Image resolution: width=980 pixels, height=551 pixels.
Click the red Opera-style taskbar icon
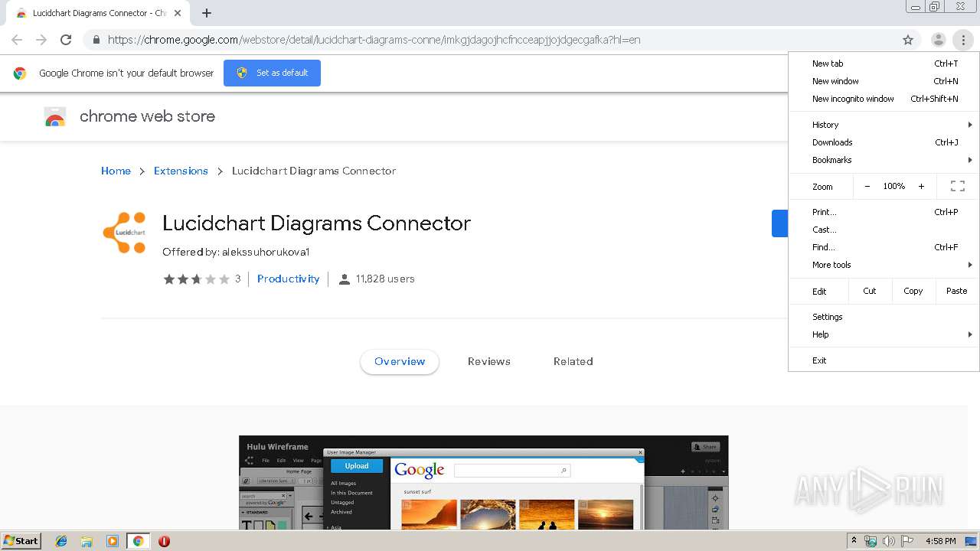[164, 541]
